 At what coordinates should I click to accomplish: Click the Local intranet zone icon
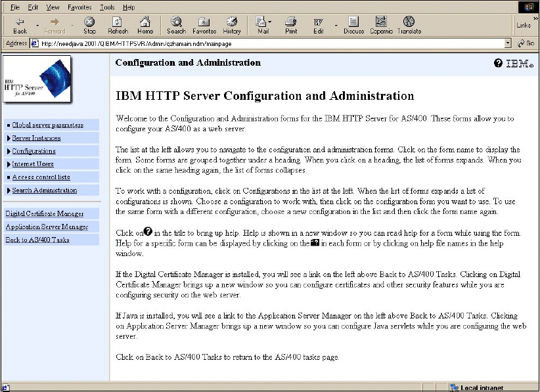tap(454, 388)
